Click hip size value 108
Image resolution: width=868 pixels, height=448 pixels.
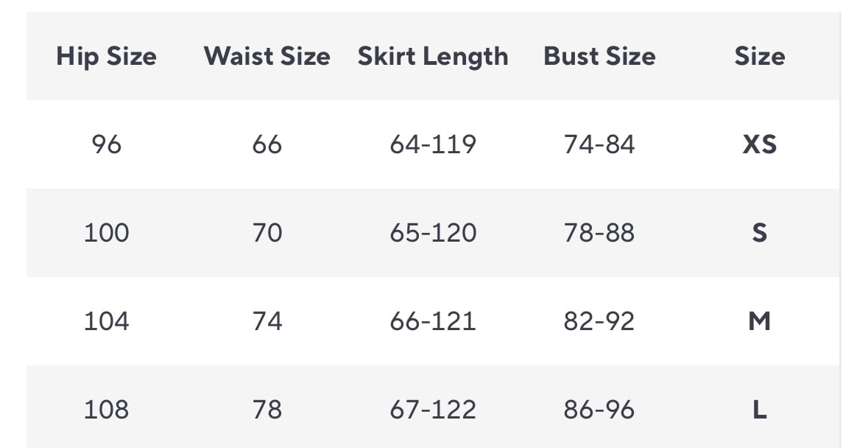click(x=106, y=410)
